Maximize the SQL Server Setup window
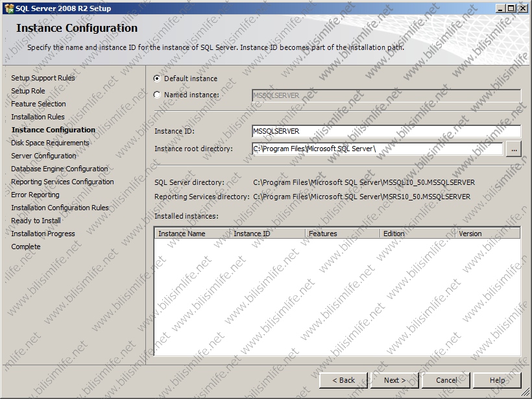This screenshot has width=532, height=399. [x=511, y=8]
